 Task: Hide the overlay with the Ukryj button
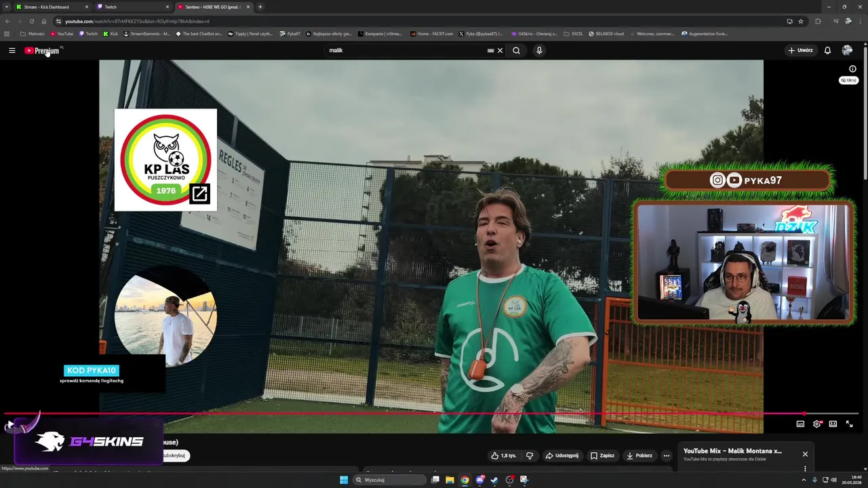tap(848, 80)
